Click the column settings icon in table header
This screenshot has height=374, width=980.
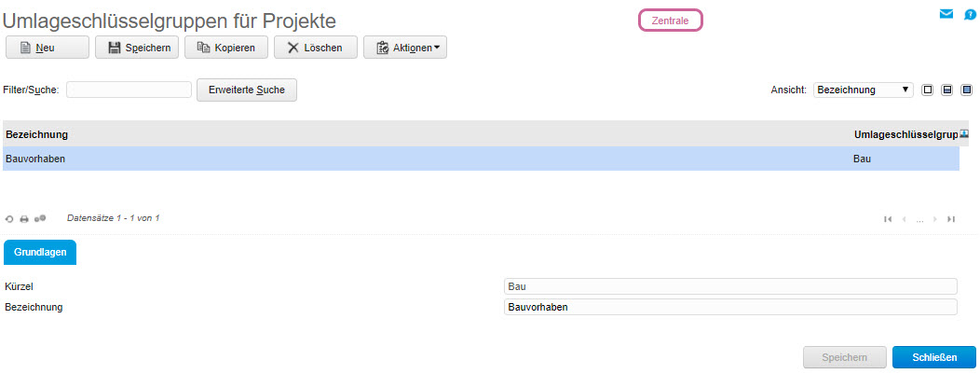(964, 134)
